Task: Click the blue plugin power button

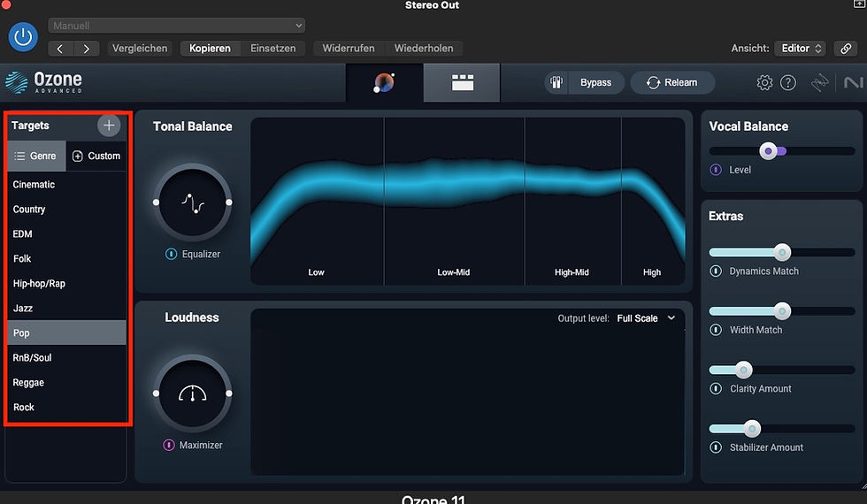Action: point(23,37)
